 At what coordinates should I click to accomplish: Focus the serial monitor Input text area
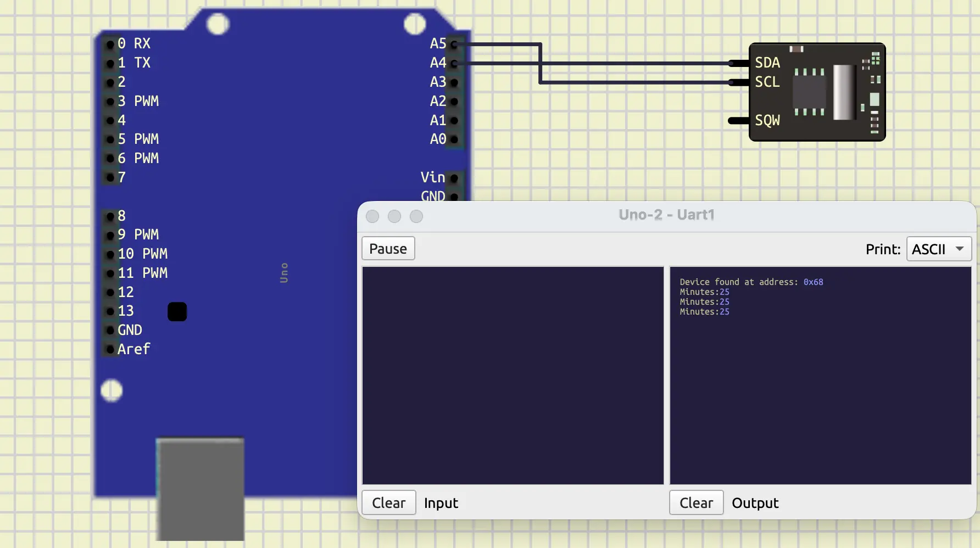pyautogui.click(x=513, y=376)
